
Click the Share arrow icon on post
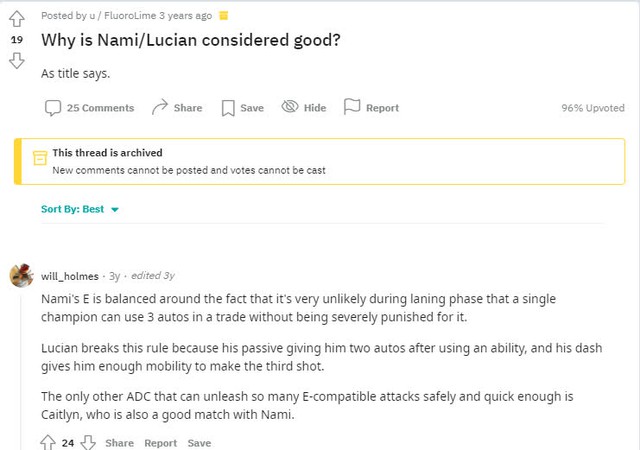(x=159, y=107)
